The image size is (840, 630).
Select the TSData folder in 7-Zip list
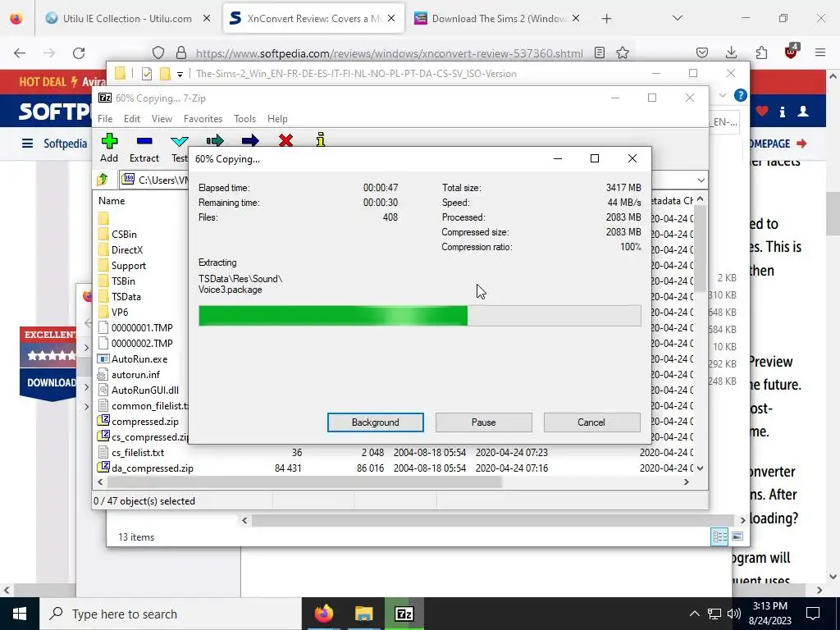point(126,296)
